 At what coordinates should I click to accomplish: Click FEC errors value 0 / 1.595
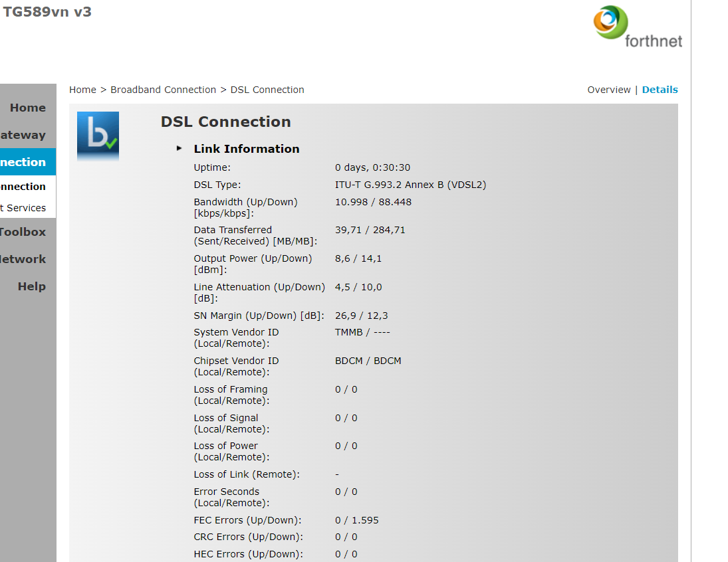point(357,520)
